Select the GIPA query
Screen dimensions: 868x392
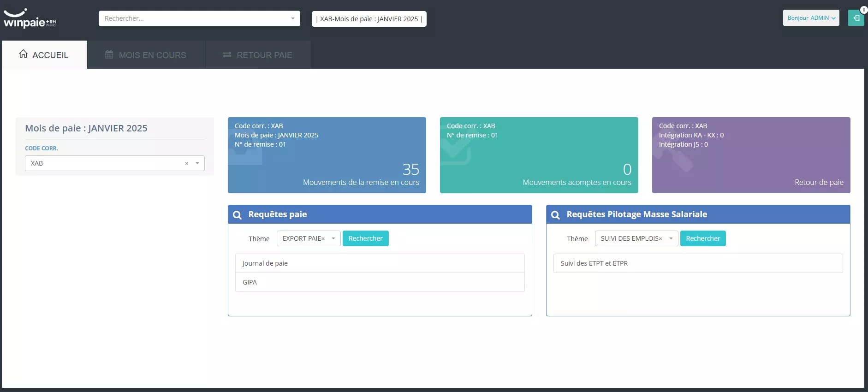point(380,282)
